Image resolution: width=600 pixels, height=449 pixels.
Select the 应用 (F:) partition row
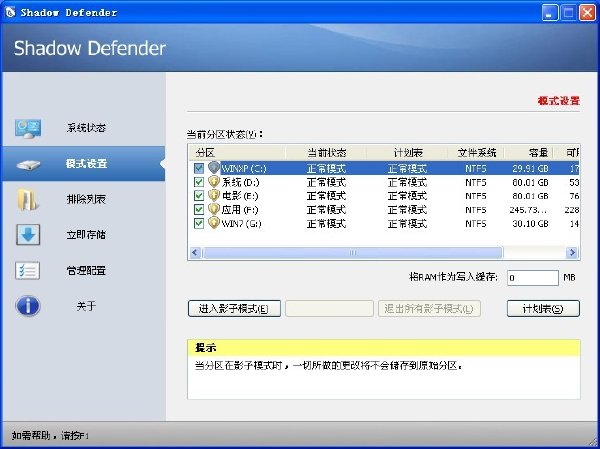[x=384, y=209]
